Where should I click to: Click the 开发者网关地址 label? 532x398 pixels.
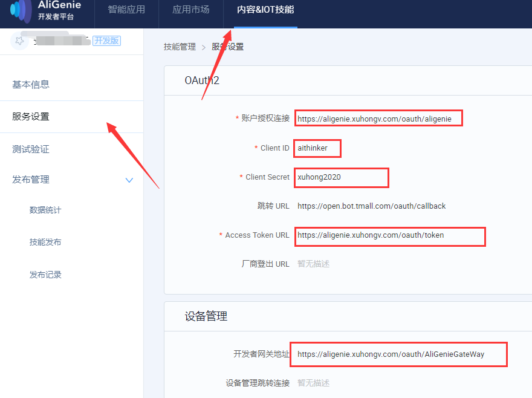point(261,354)
